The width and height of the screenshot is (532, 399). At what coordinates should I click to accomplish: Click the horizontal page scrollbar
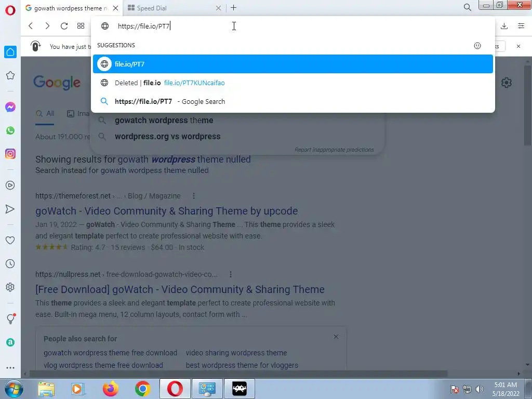click(x=239, y=374)
